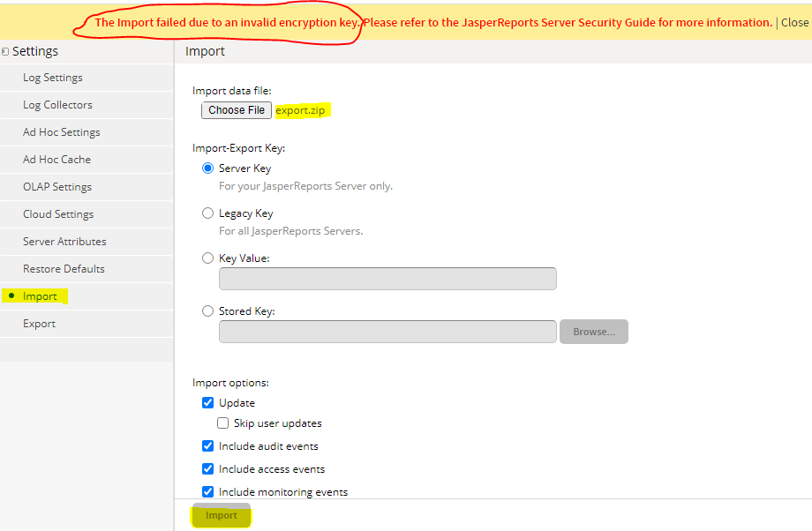The image size is (812, 531).
Task: Open OLAP Settings
Action: pos(56,186)
